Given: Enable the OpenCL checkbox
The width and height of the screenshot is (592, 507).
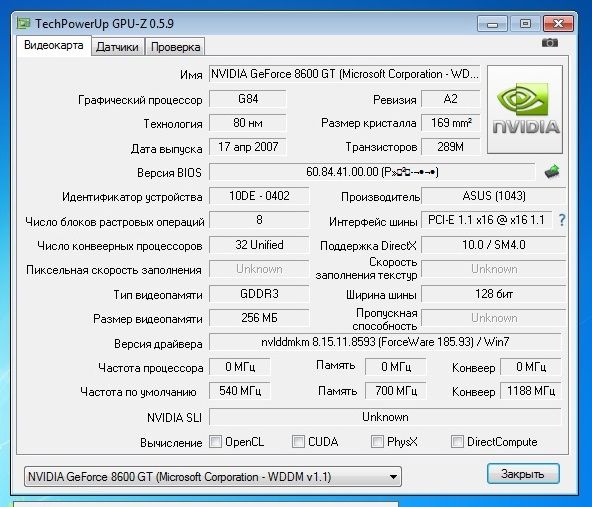Looking at the screenshot, I should click(216, 441).
